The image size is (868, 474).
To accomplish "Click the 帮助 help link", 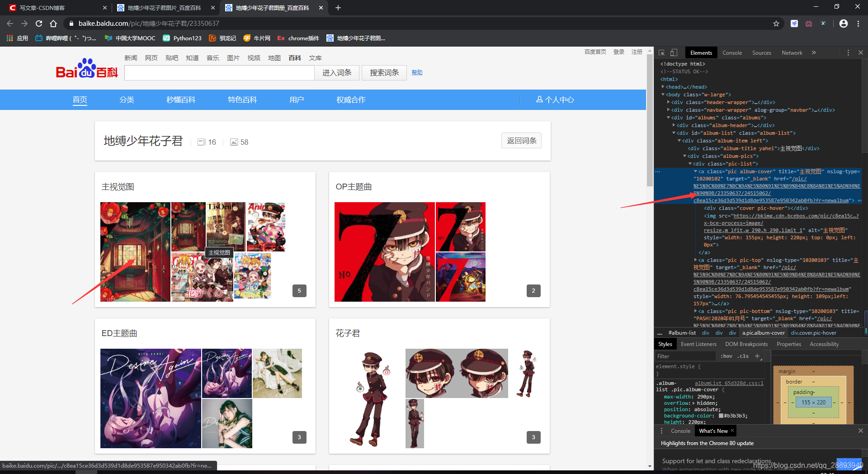I will (417, 72).
